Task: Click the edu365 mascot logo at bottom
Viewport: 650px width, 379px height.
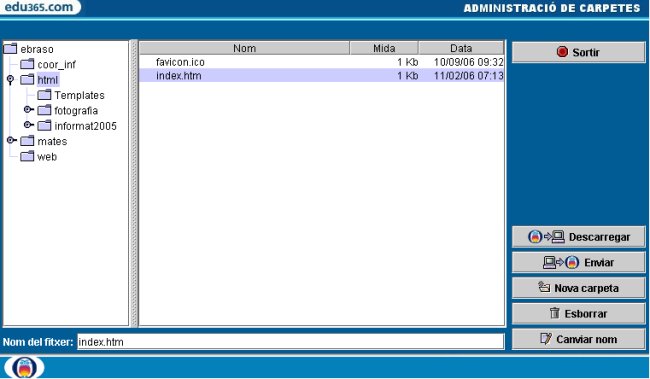Action: [x=24, y=367]
